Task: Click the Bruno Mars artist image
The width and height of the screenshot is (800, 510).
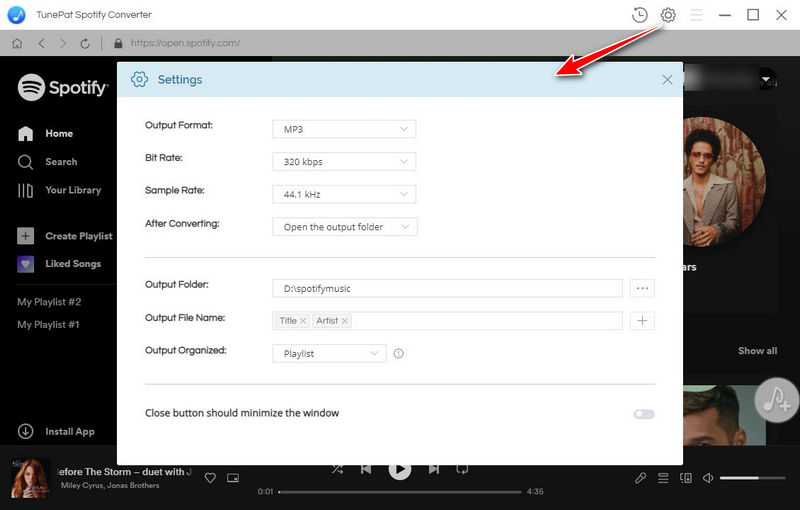Action: click(x=724, y=182)
